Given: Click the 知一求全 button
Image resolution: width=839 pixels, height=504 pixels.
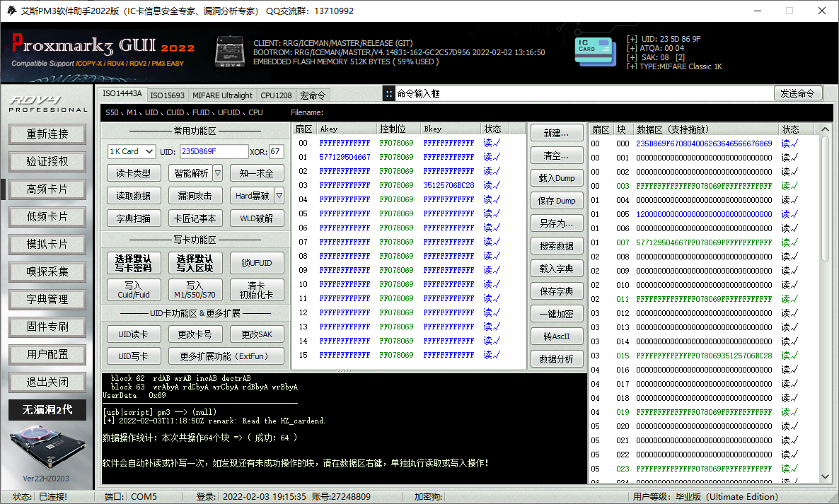Looking at the screenshot, I should pyautogui.click(x=257, y=173).
